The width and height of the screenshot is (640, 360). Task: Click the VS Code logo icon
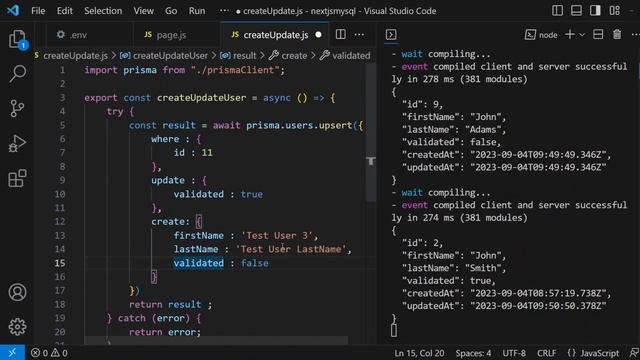click(x=13, y=10)
